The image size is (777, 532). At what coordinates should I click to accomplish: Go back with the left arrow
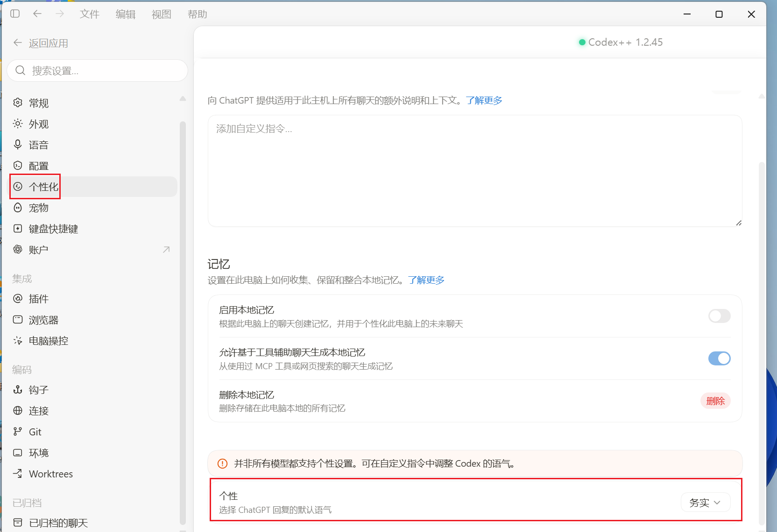[37, 14]
